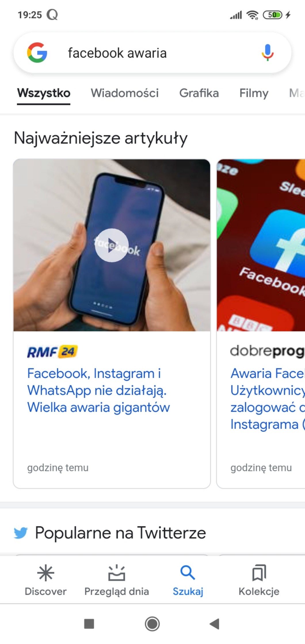Open dobreprogramy Facebook app icon thumbnail
The width and height of the screenshot is (305, 644).
[261, 245]
